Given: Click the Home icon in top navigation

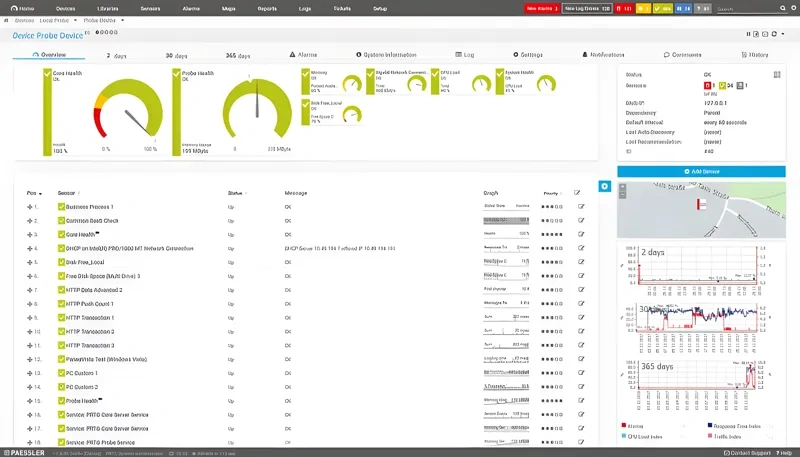Looking at the screenshot, I should tap(21, 8).
